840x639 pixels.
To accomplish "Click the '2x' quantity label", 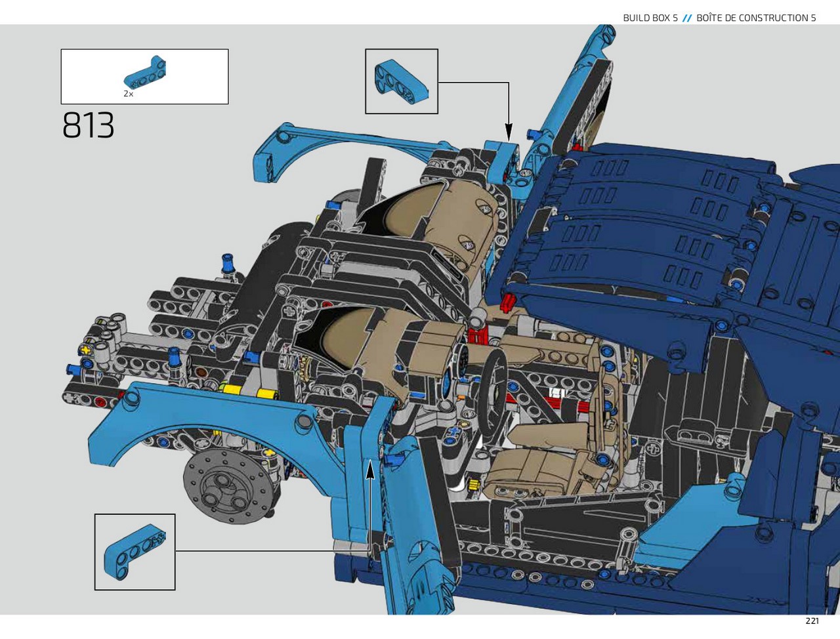I will [x=129, y=94].
